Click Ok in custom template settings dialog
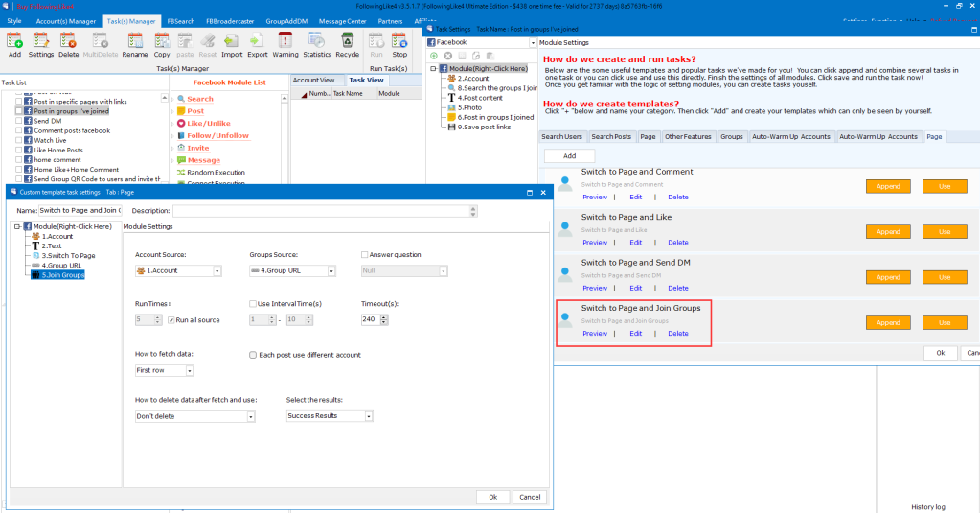 pyautogui.click(x=493, y=497)
